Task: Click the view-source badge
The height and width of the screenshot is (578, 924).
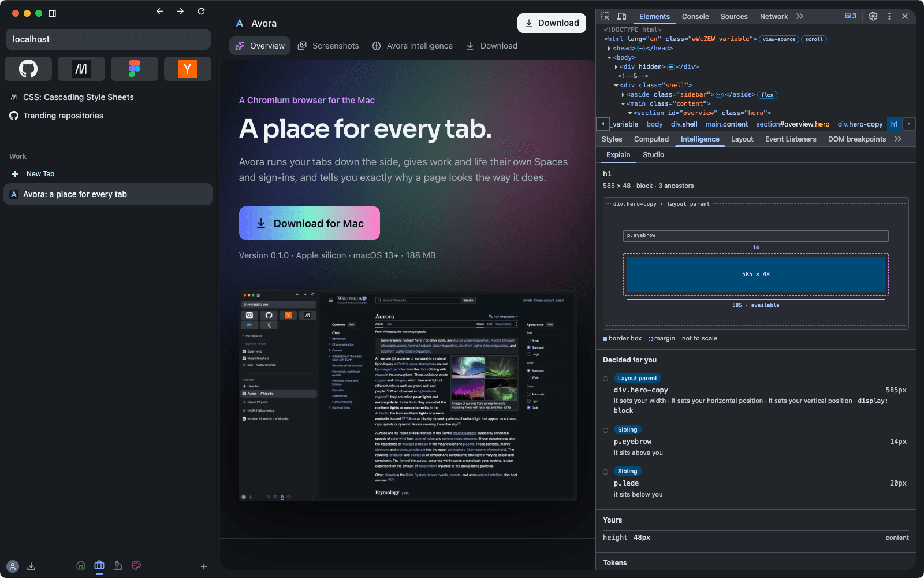Action: tap(778, 39)
